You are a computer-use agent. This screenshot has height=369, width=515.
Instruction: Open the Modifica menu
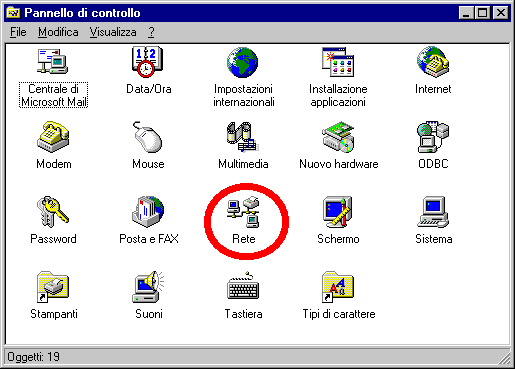click(x=58, y=32)
